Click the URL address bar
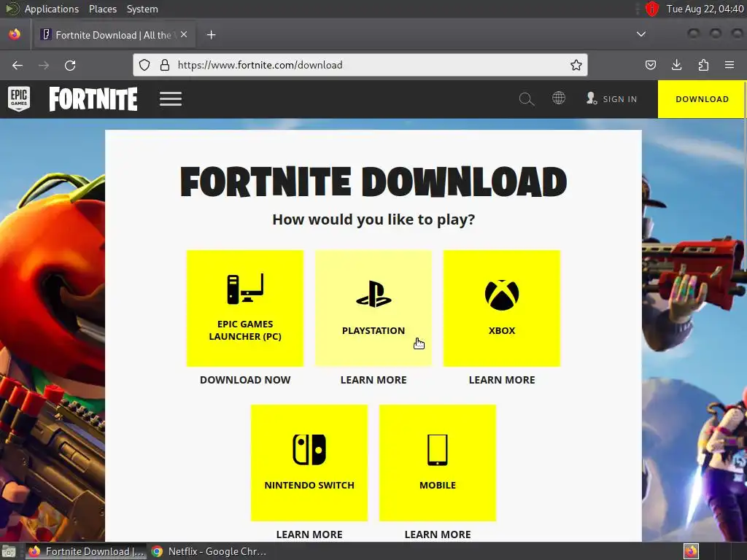747x560 pixels. [x=360, y=65]
